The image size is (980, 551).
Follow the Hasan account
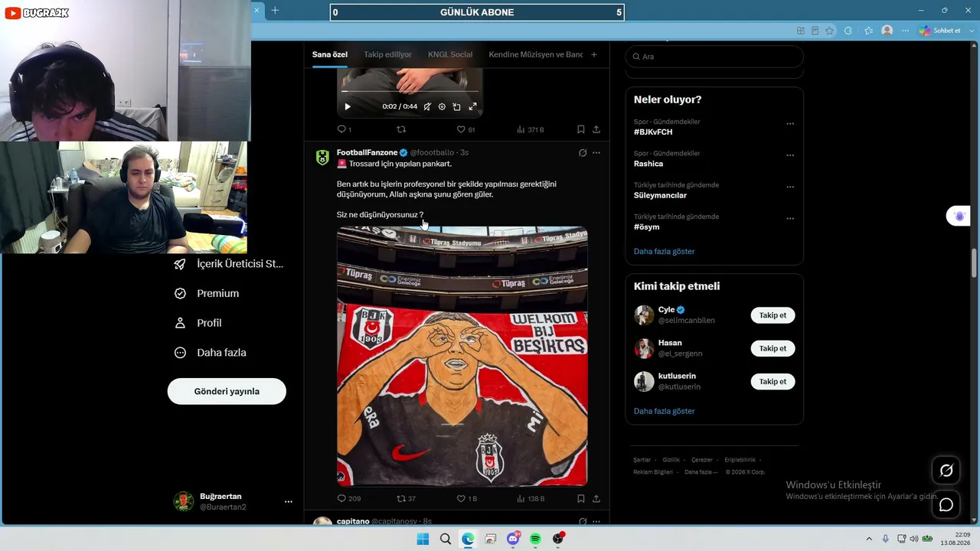[773, 348]
